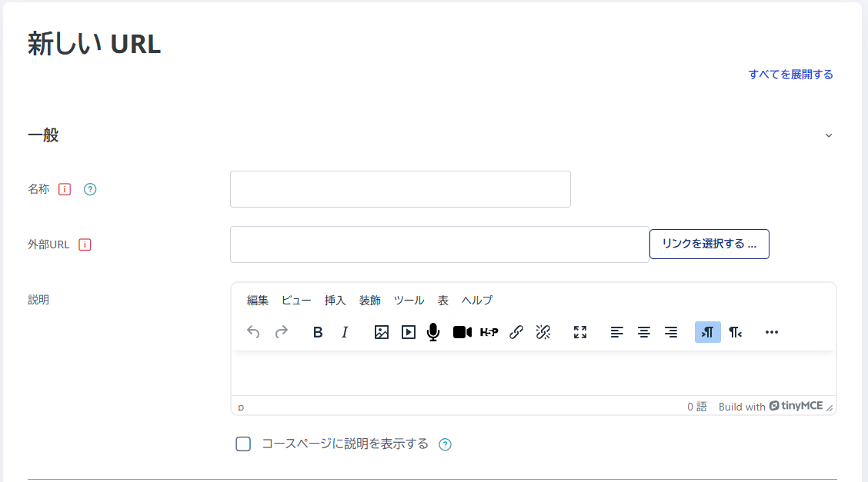Open the help tooltip beside 名称
Screen dimensions: 868x482
tap(90, 189)
